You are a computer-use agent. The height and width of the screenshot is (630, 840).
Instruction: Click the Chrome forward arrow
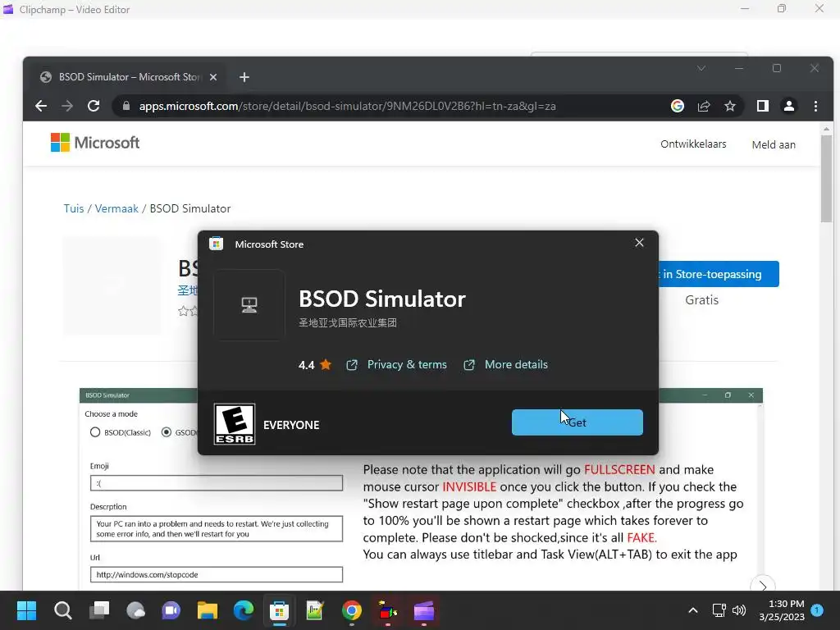tap(67, 106)
